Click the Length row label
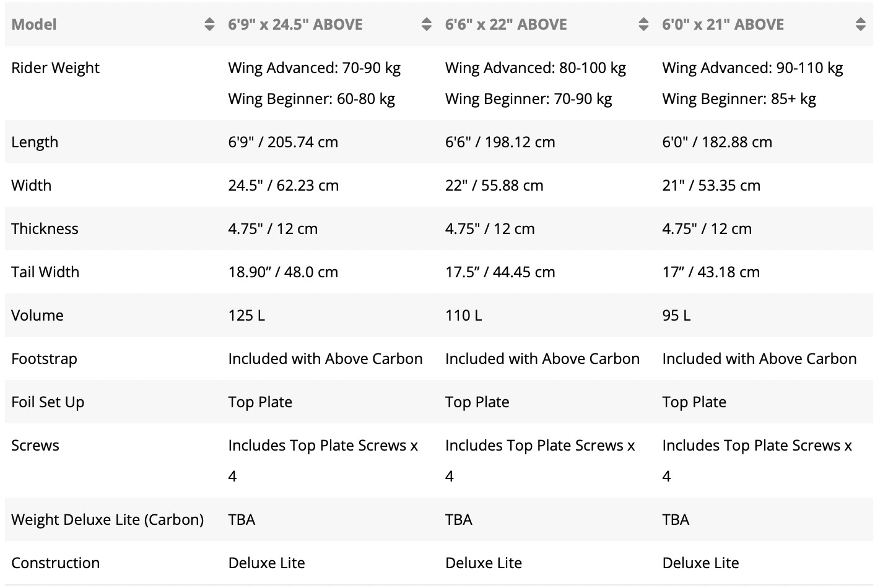The image size is (888, 588). tap(35, 142)
